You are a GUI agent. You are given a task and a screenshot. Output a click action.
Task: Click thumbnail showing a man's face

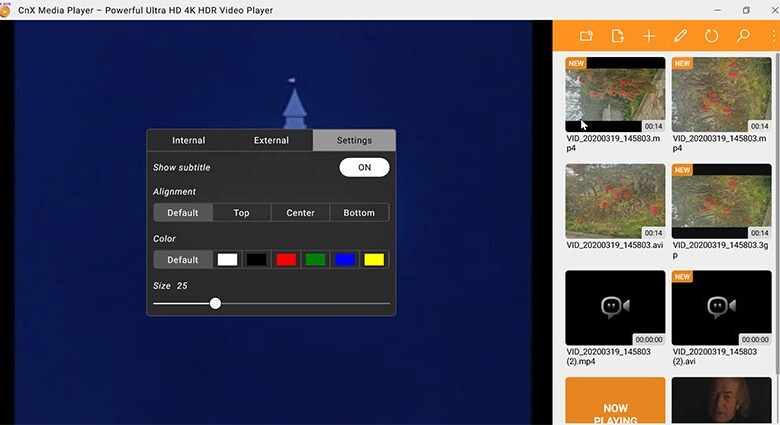pos(721,401)
